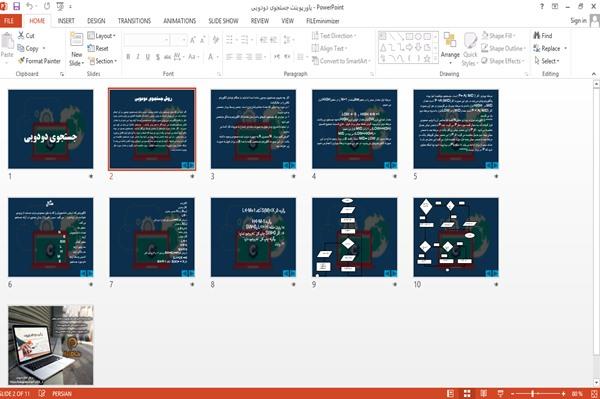
Task: Click Fit slide to window icon
Action: click(x=594, y=394)
